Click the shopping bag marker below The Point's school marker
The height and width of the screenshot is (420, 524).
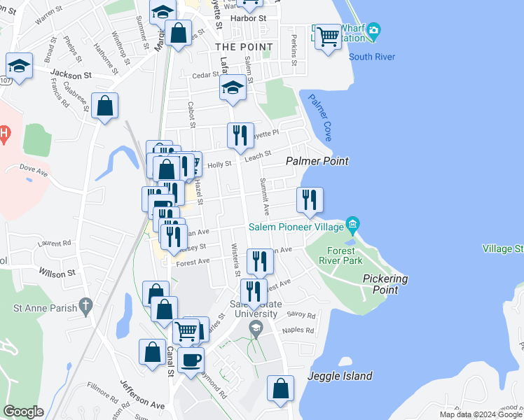[x=178, y=36]
